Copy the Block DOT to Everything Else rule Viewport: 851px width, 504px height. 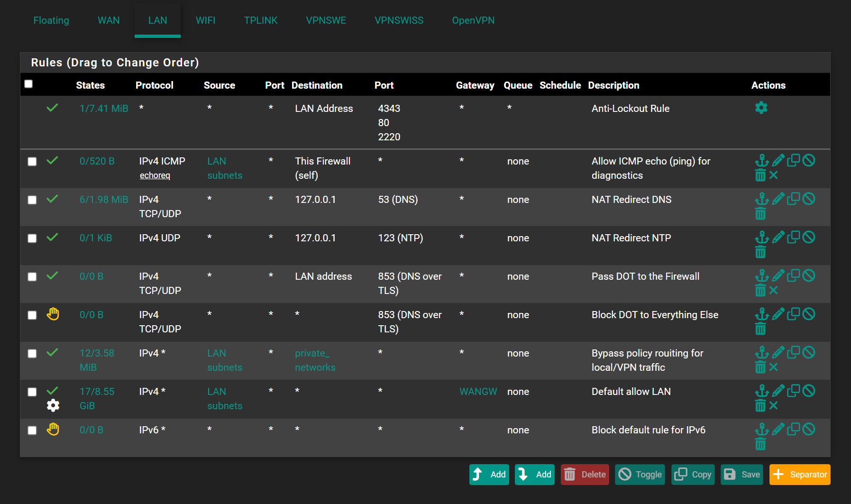[x=794, y=314]
